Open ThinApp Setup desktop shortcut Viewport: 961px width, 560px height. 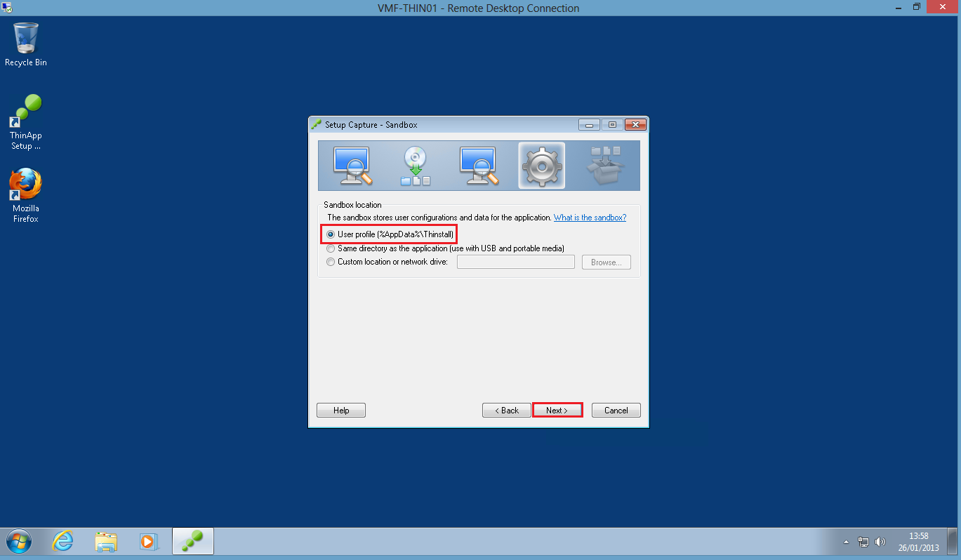26,121
